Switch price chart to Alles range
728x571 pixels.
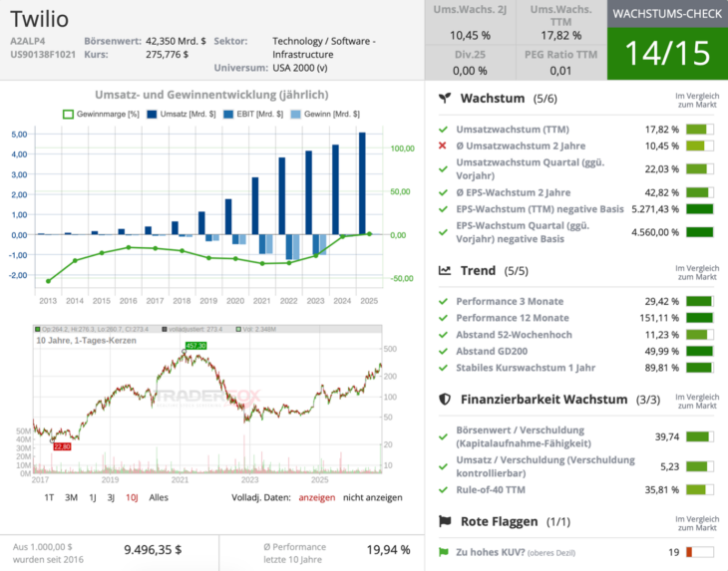[x=159, y=497]
